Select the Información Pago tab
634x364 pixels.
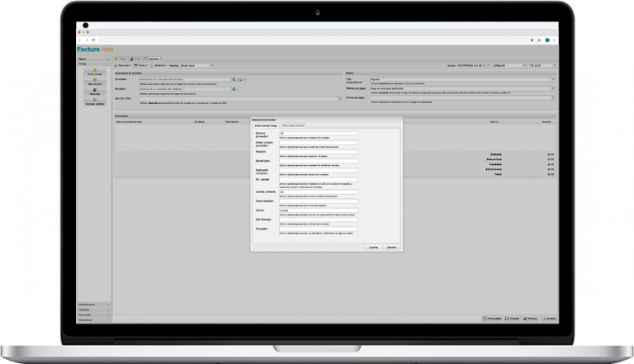[265, 125]
